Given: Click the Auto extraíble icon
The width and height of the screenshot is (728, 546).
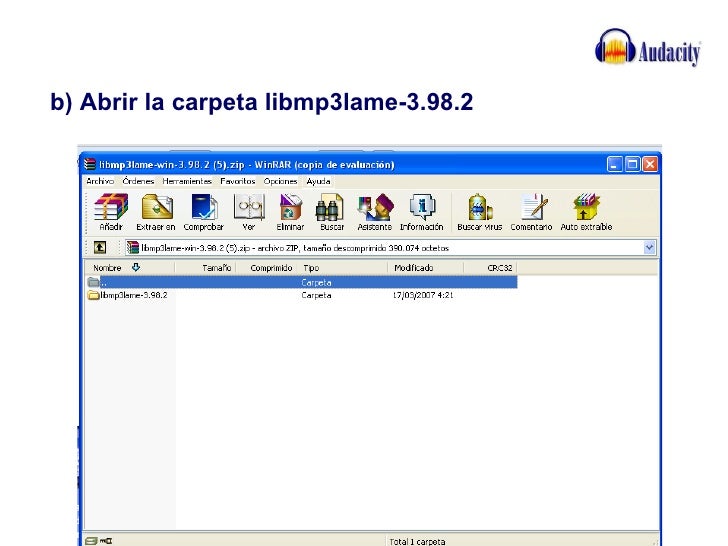Looking at the screenshot, I should click(586, 207).
